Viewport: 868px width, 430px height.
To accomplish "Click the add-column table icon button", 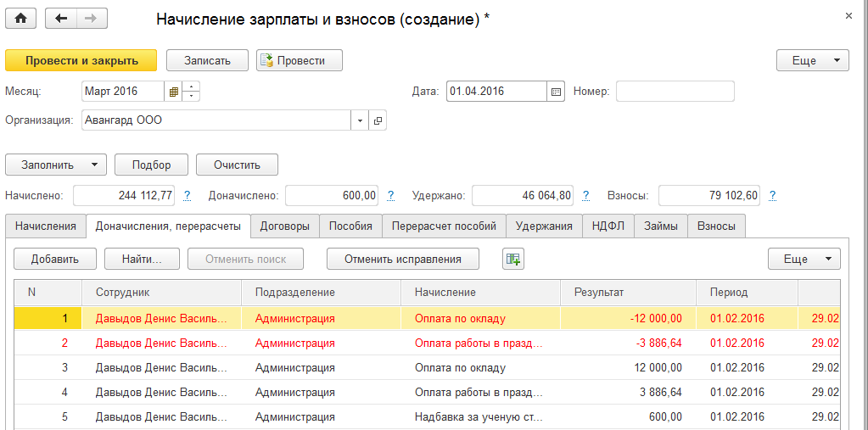I will coord(513,259).
